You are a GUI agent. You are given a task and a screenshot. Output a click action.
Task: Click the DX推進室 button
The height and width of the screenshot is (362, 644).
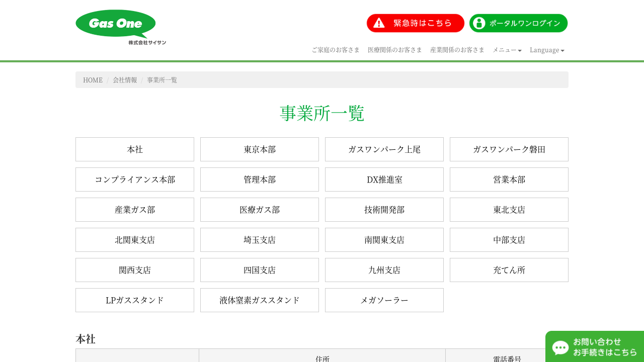(384, 179)
